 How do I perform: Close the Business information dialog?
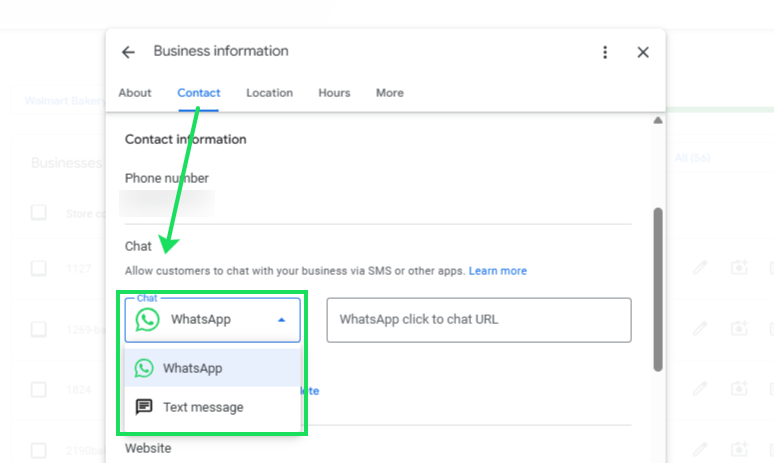[x=643, y=52]
